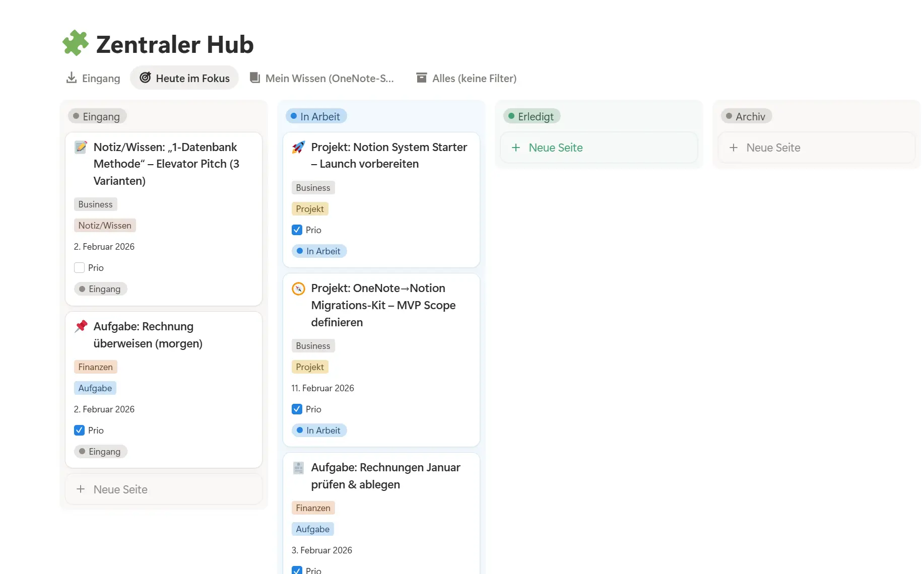This screenshot has width=924, height=574.
Task: Enable Prio checkbox on Elevator Pitch note
Action: 79,268
